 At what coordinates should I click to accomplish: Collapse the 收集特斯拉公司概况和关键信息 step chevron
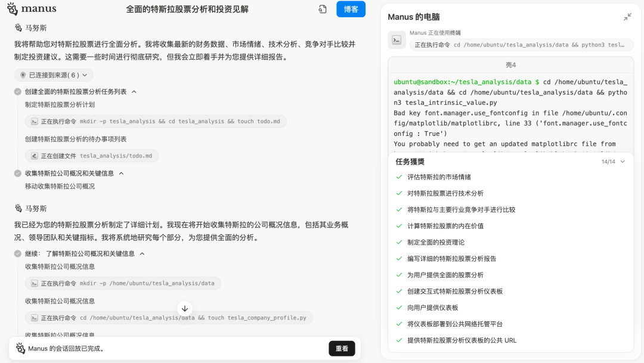coord(121,173)
